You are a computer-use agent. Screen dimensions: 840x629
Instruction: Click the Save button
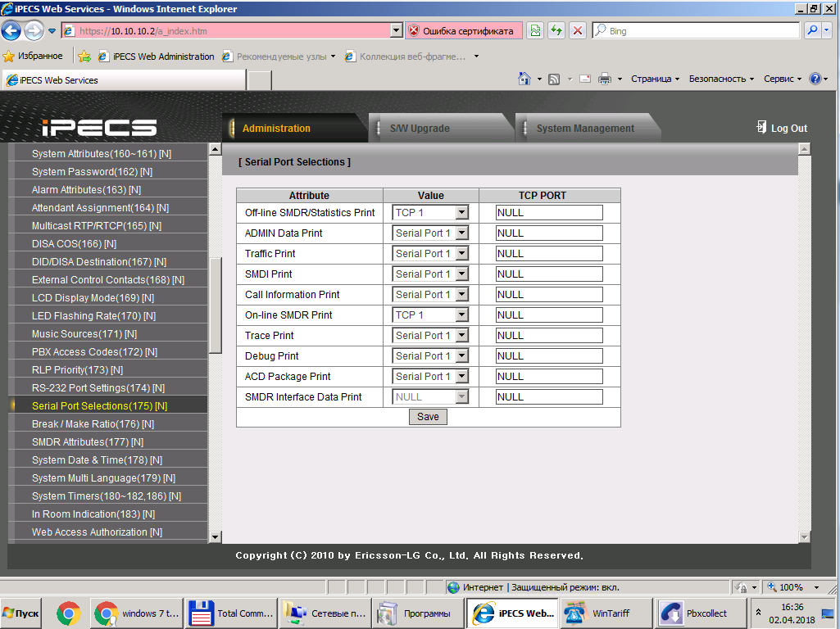point(428,417)
